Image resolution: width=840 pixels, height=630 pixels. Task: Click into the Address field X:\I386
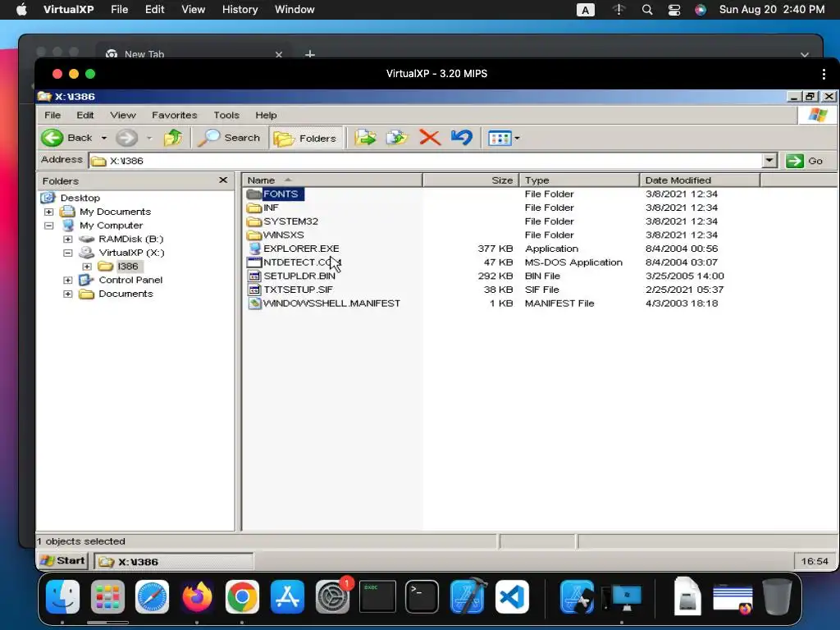[x=426, y=161]
